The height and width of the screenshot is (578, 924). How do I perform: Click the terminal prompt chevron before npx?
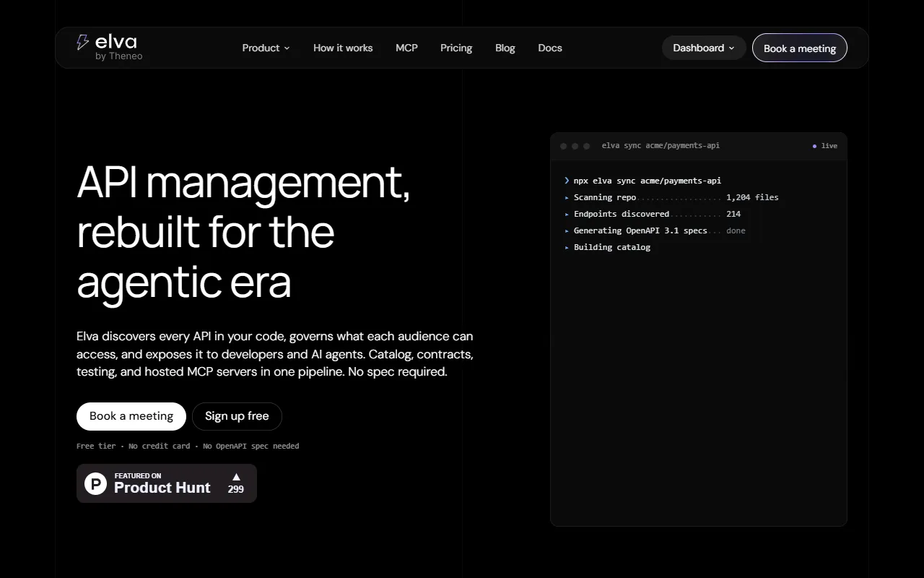(x=567, y=181)
